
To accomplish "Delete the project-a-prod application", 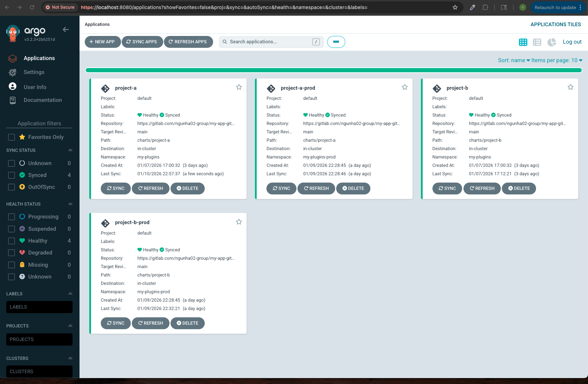I will pos(353,189).
